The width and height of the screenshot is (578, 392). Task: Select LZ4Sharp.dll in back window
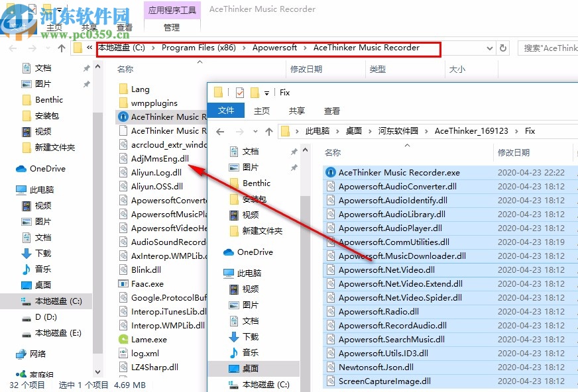pos(154,367)
